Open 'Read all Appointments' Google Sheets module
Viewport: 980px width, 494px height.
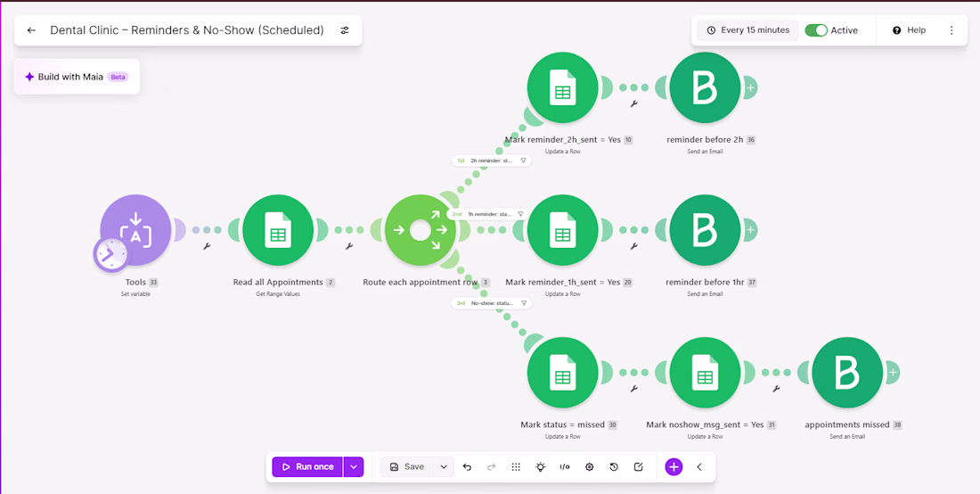(278, 229)
